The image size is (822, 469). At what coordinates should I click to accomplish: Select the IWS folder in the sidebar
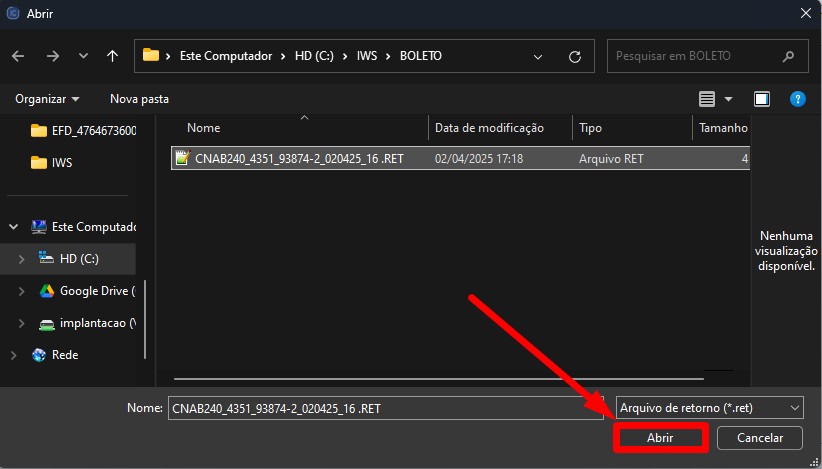[x=52, y=162]
